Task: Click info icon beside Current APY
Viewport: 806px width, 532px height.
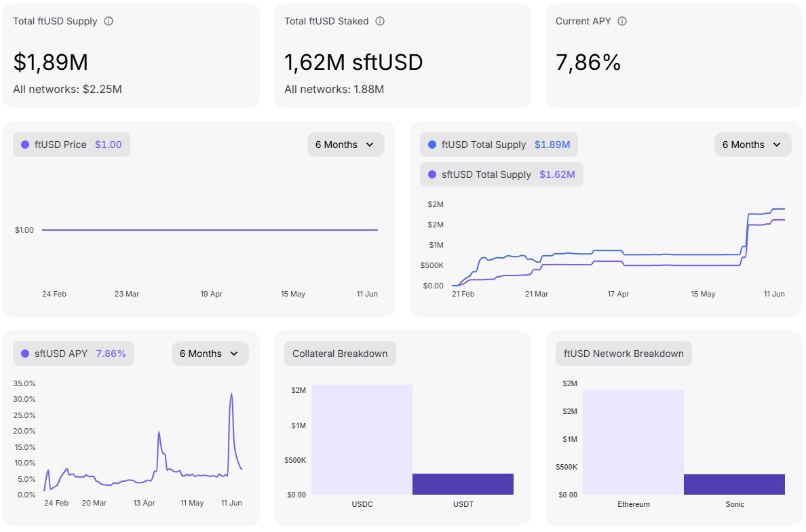Action: pos(622,21)
